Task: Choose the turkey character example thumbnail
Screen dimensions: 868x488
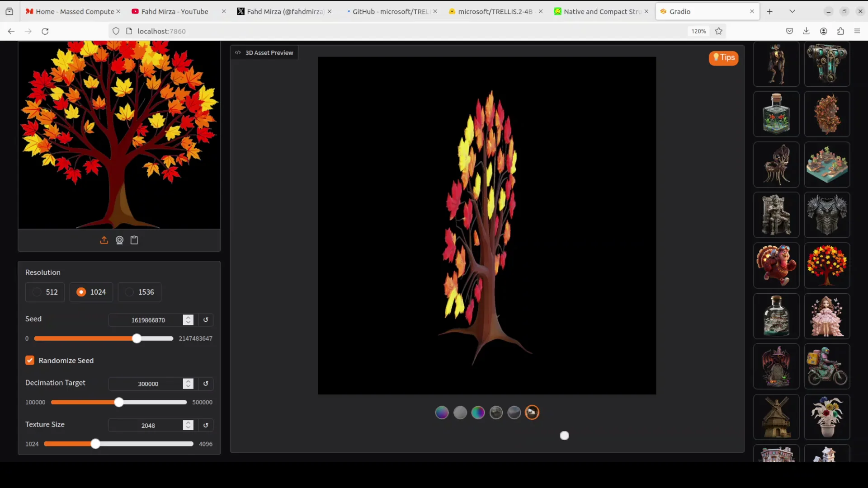Action: (x=776, y=265)
